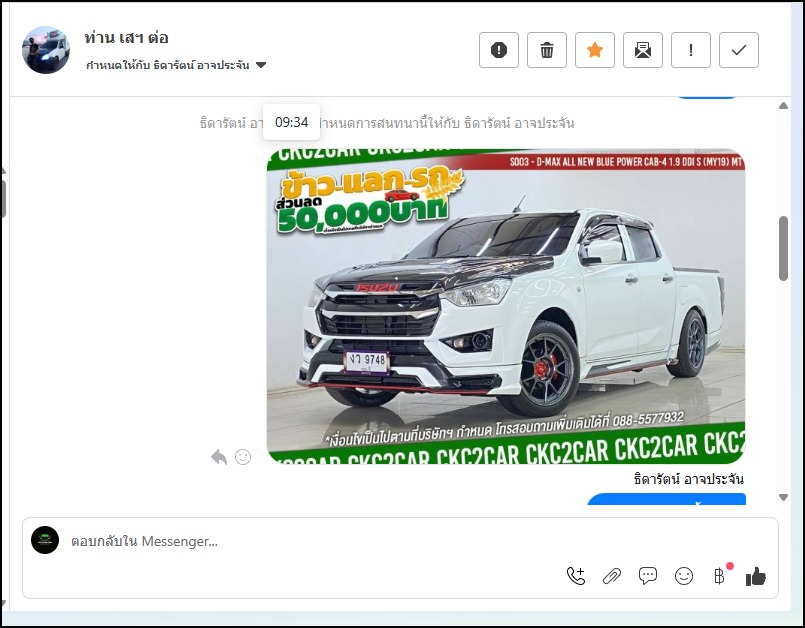Click the 09:34 timestamp tooltip

(x=292, y=122)
